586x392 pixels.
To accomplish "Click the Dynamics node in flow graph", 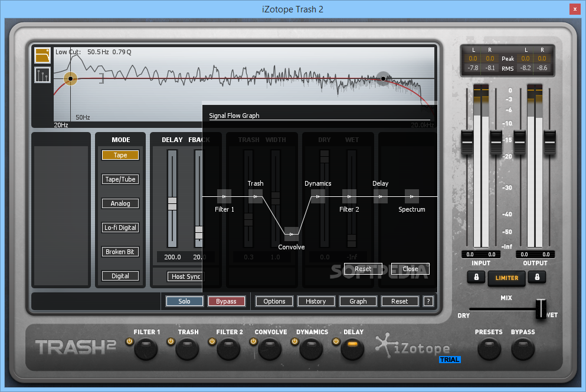I will click(318, 196).
